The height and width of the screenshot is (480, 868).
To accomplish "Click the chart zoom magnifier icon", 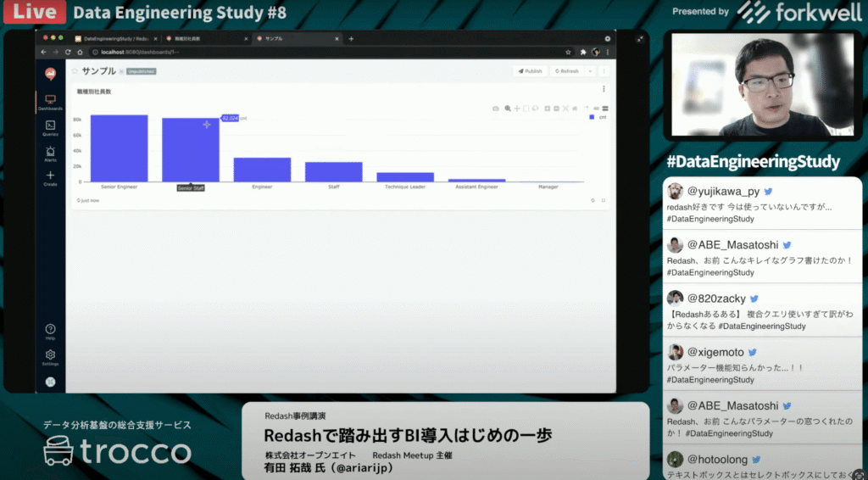I will [507, 109].
